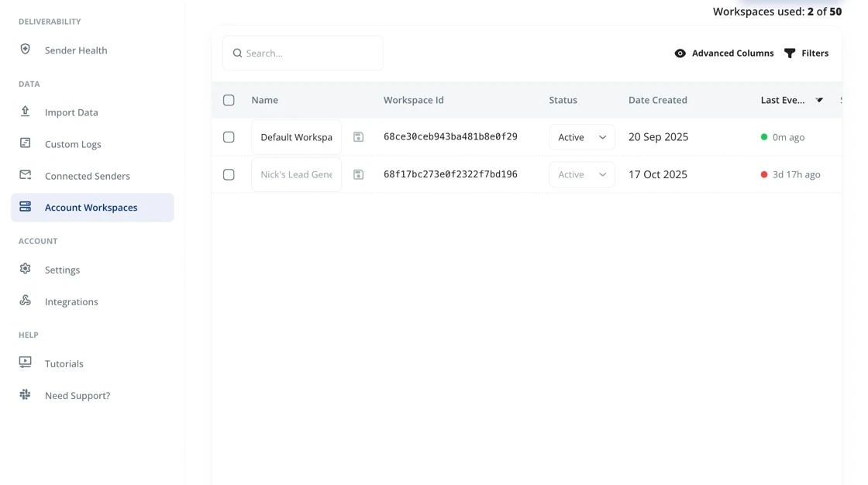Click the Connected Senders envelope icon
Image resolution: width=868 pixels, height=485 pixels.
click(x=25, y=175)
